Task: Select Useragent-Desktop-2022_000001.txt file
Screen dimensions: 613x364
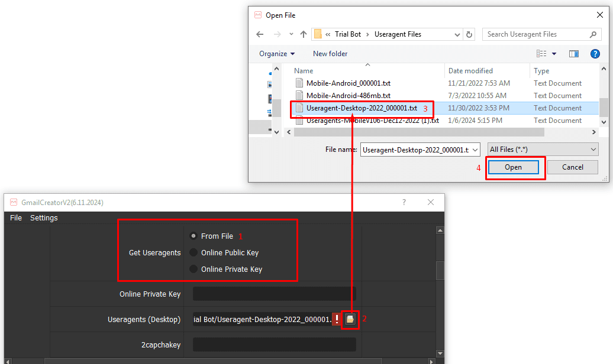Action: [362, 108]
